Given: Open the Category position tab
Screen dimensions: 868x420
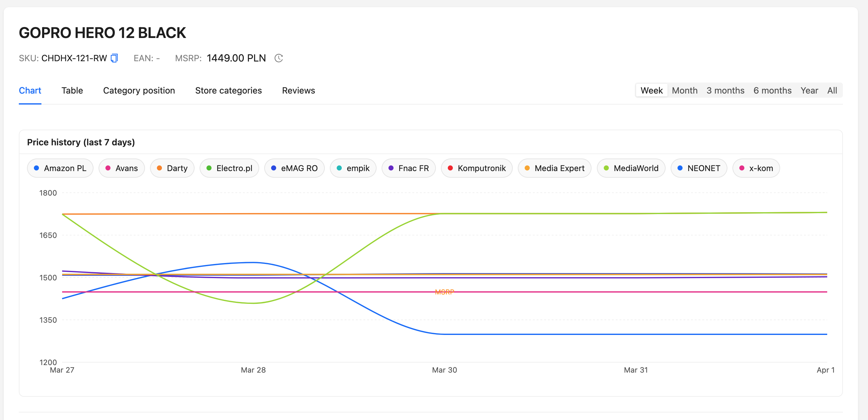Looking at the screenshot, I should pyautogui.click(x=139, y=91).
